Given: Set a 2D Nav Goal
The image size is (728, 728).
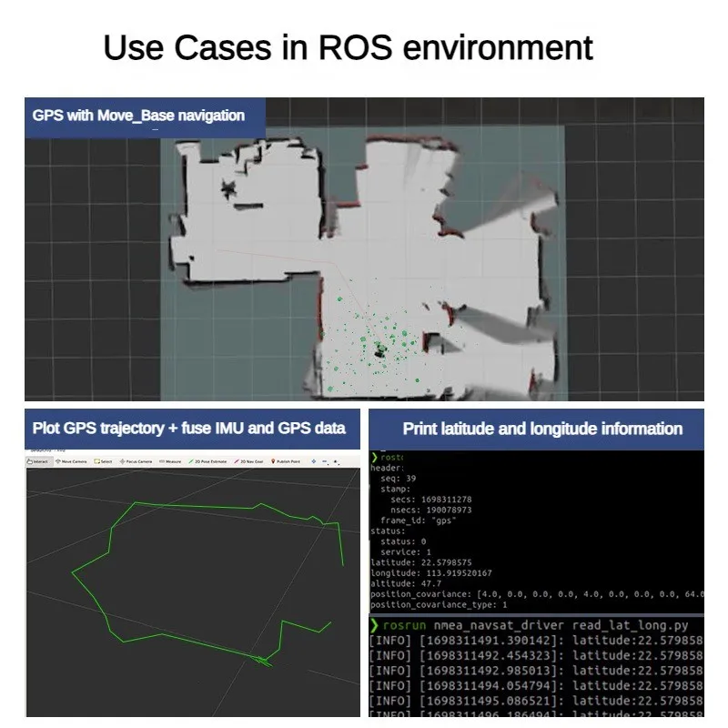Looking at the screenshot, I should pos(248,461).
